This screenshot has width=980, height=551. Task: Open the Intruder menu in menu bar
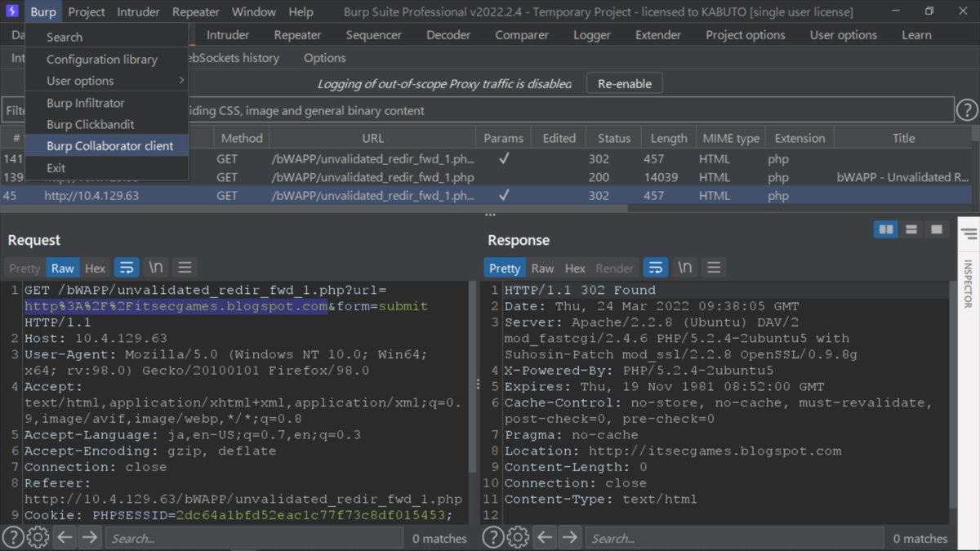[139, 12]
